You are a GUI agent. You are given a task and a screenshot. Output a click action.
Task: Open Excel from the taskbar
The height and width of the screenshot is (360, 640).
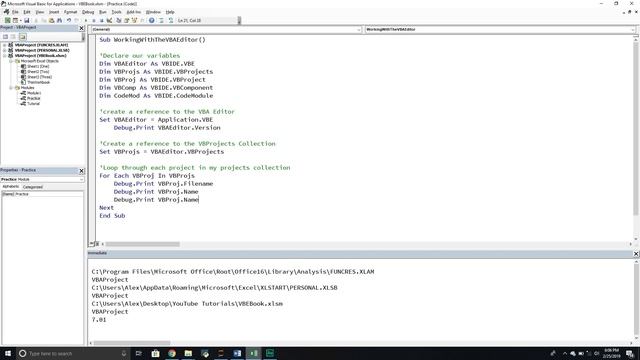[253, 353]
